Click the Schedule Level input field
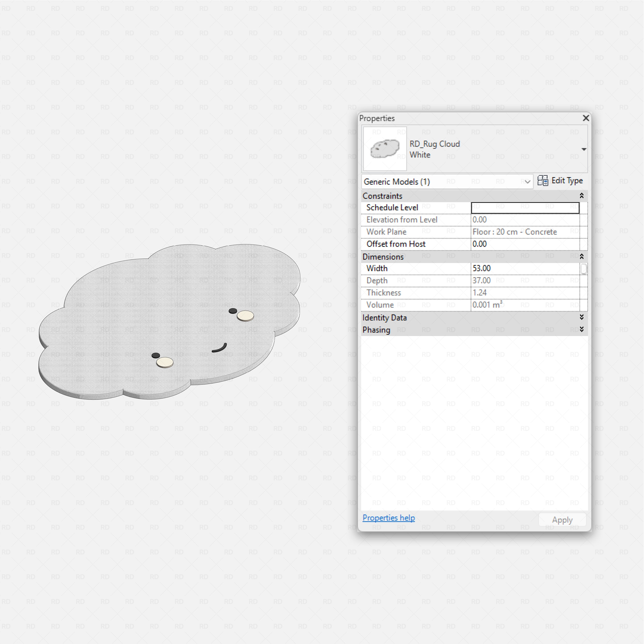Screen dimensions: 644x644 point(525,207)
